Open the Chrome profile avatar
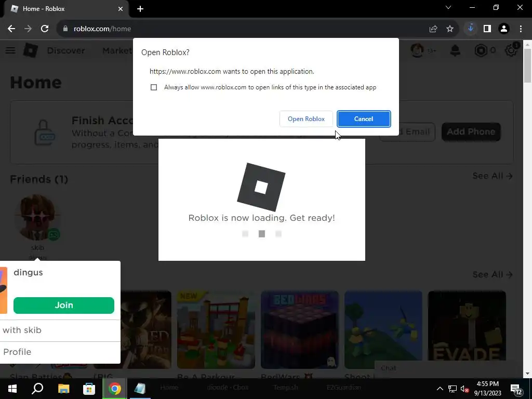 click(x=504, y=29)
